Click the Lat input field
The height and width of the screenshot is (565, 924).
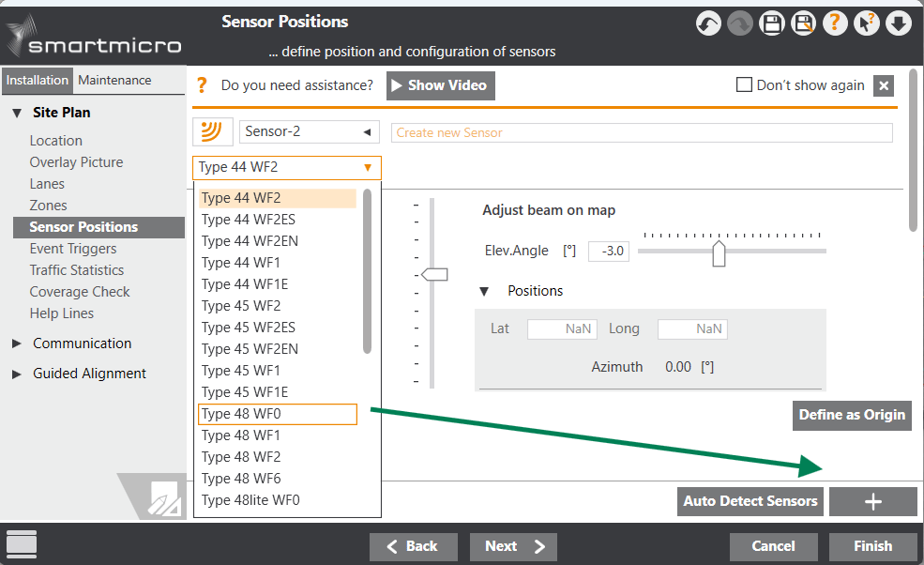(562, 329)
